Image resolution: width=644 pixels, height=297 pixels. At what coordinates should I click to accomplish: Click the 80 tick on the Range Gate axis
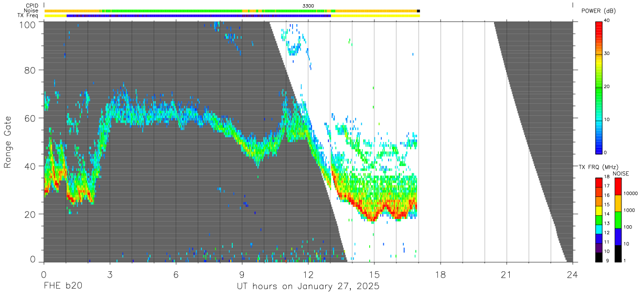31,70
